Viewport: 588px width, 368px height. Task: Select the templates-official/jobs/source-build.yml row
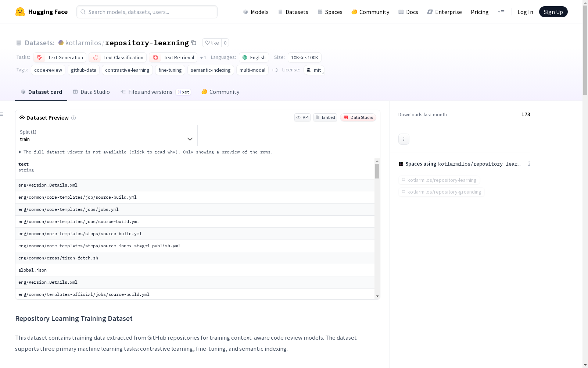(x=195, y=294)
